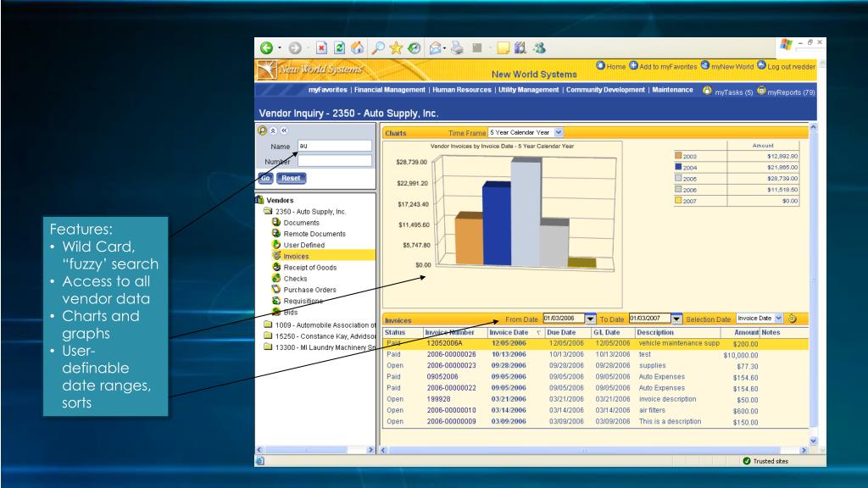Open the myReports (79) link

click(x=791, y=92)
